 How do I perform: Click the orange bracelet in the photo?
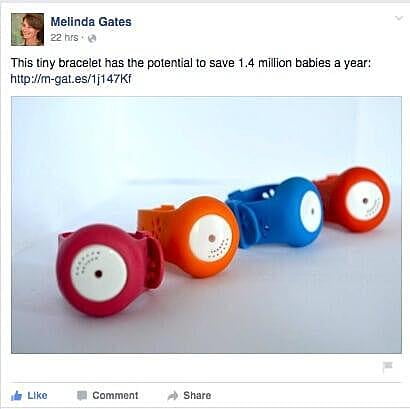(192, 236)
